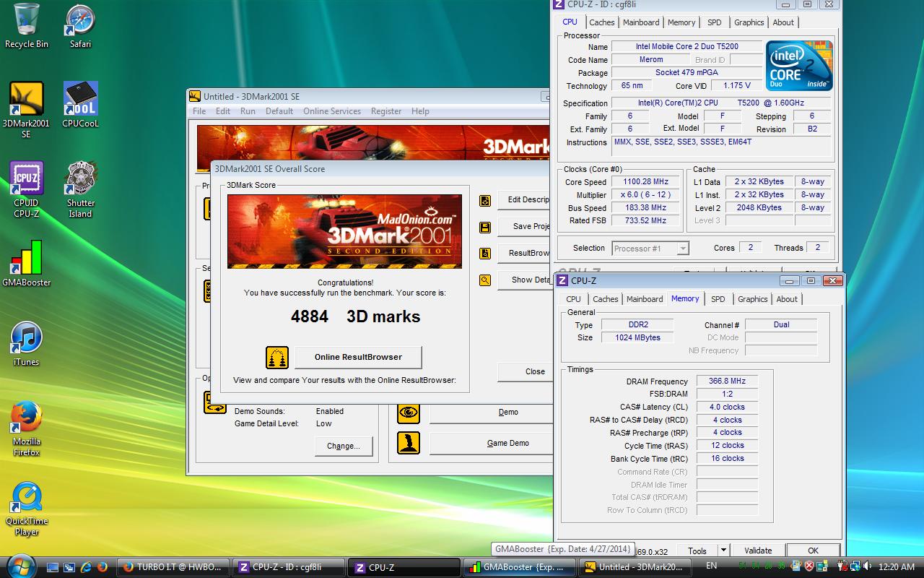
Task: Click the Change... button in 3DMark options
Action: [343, 446]
